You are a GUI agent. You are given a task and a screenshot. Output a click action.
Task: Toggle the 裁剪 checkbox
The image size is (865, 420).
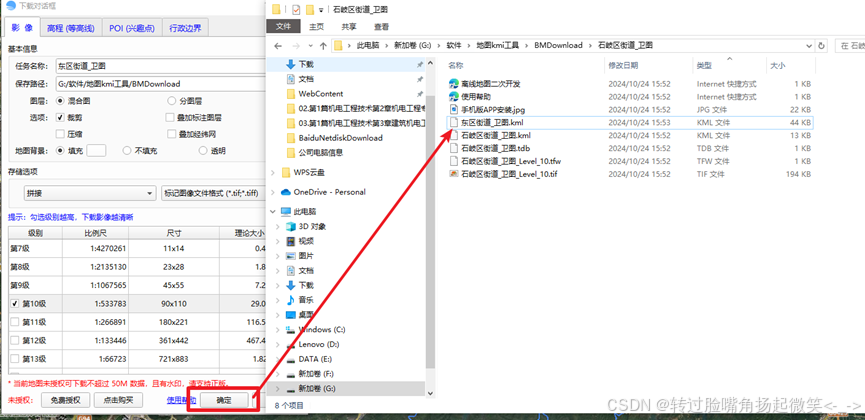(61, 118)
